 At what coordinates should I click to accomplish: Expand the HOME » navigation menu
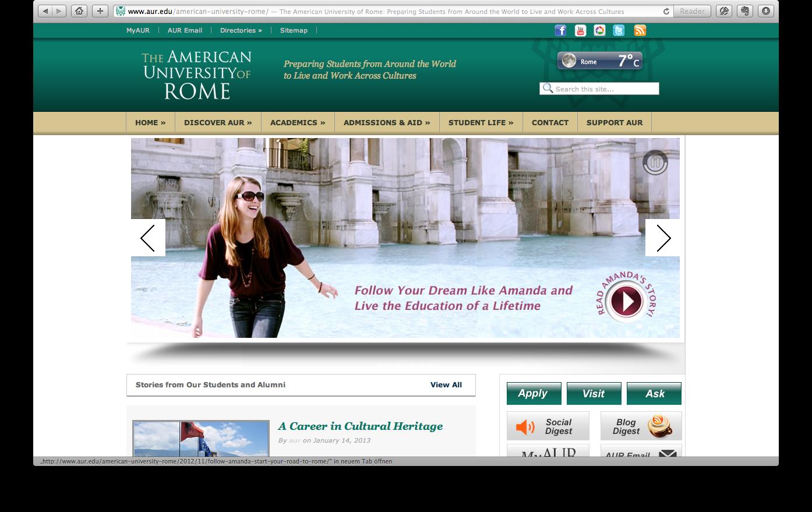coord(150,123)
